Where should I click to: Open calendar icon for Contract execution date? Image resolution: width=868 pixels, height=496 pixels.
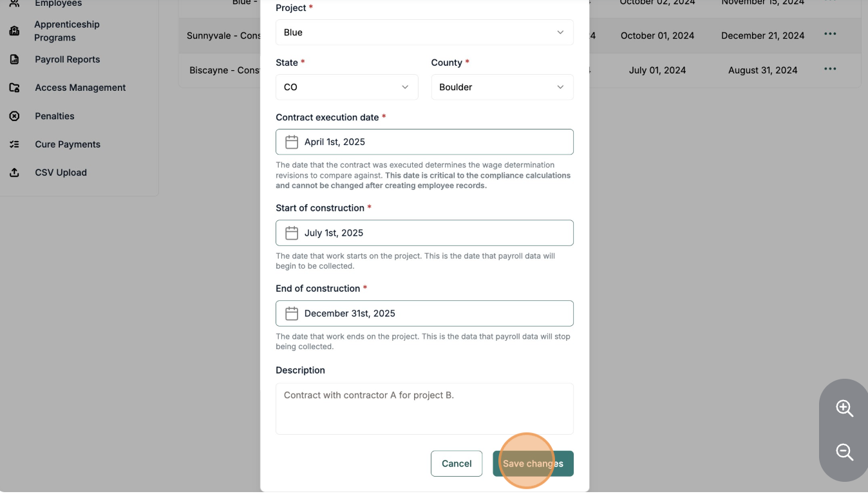[x=292, y=142]
